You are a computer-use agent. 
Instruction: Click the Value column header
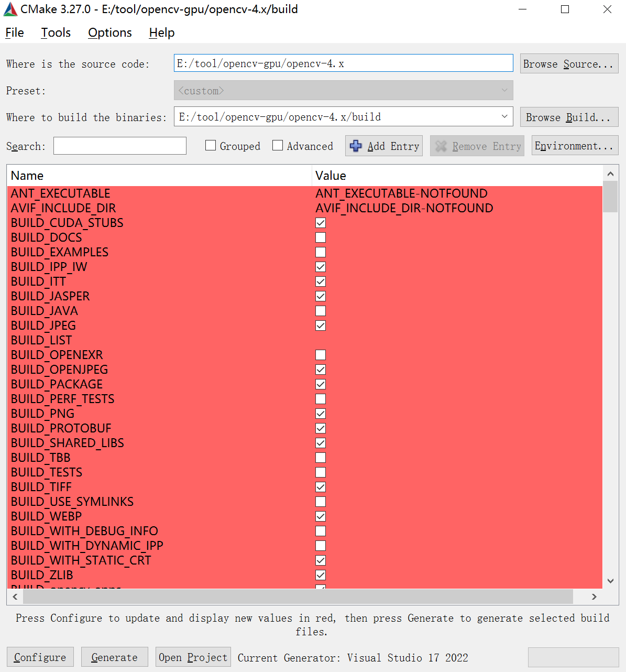[457, 176]
